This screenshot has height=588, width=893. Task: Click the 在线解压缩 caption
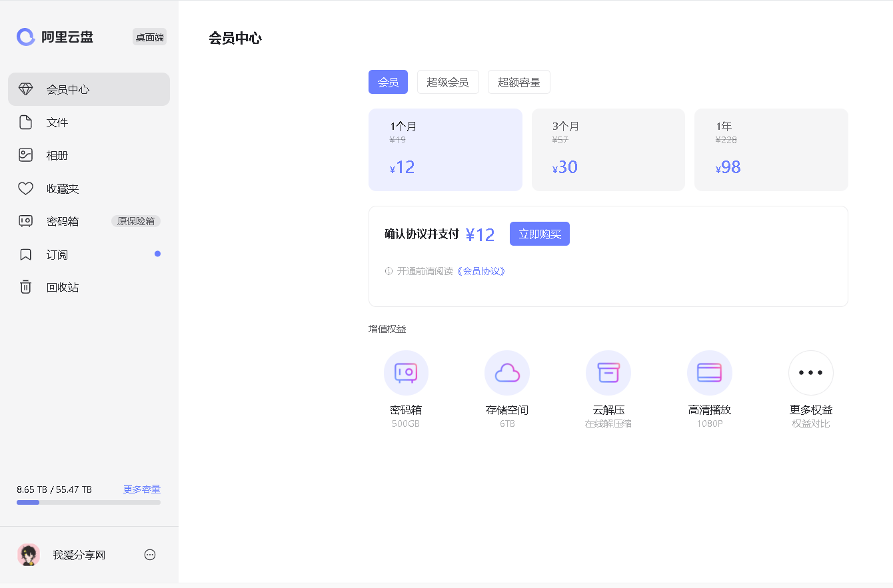608,424
